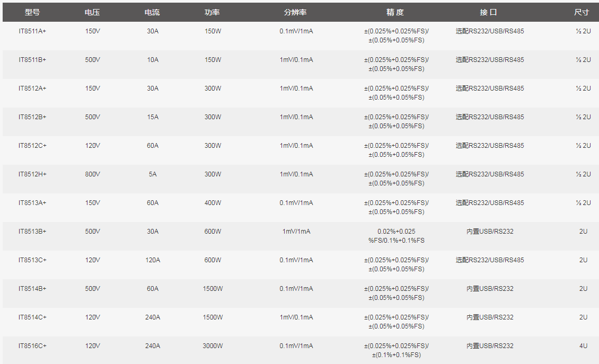Select the 4U size cell
Viewport: 599px width, 364px height.
click(x=583, y=346)
